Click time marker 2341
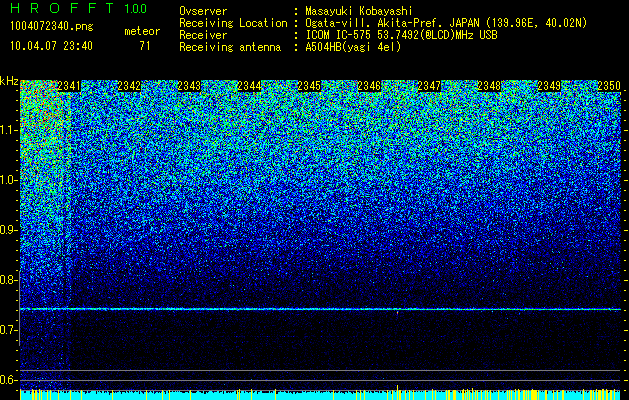 click(x=69, y=86)
